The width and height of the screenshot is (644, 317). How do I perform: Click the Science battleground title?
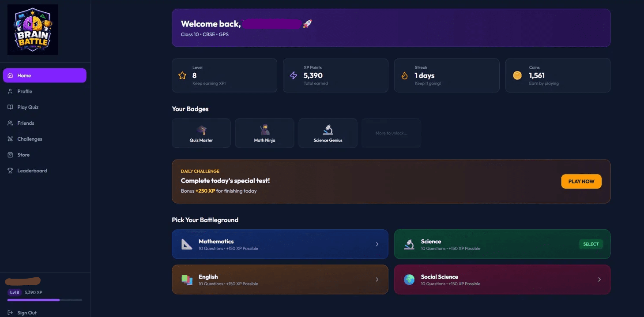pos(431,241)
